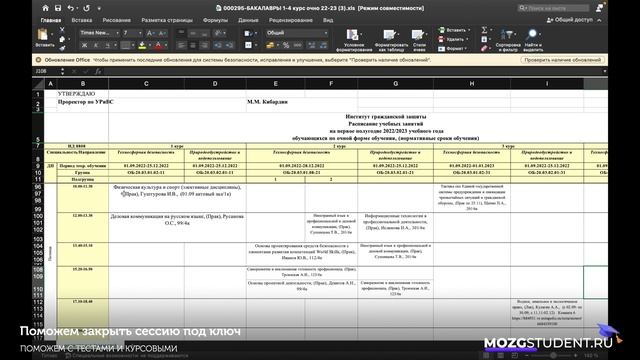This screenshot has height=360, width=640.
Task: Toggle top vertical alignment
Action: [181, 33]
